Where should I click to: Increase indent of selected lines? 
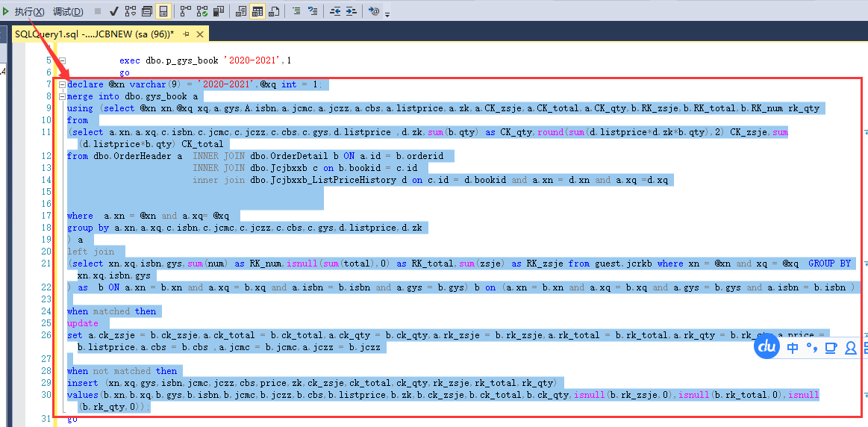351,11
